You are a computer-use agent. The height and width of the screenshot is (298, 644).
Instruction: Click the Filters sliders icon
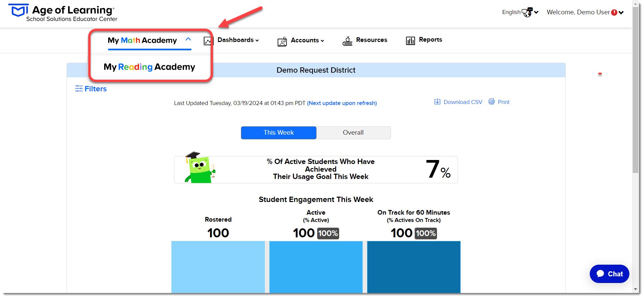coord(79,88)
